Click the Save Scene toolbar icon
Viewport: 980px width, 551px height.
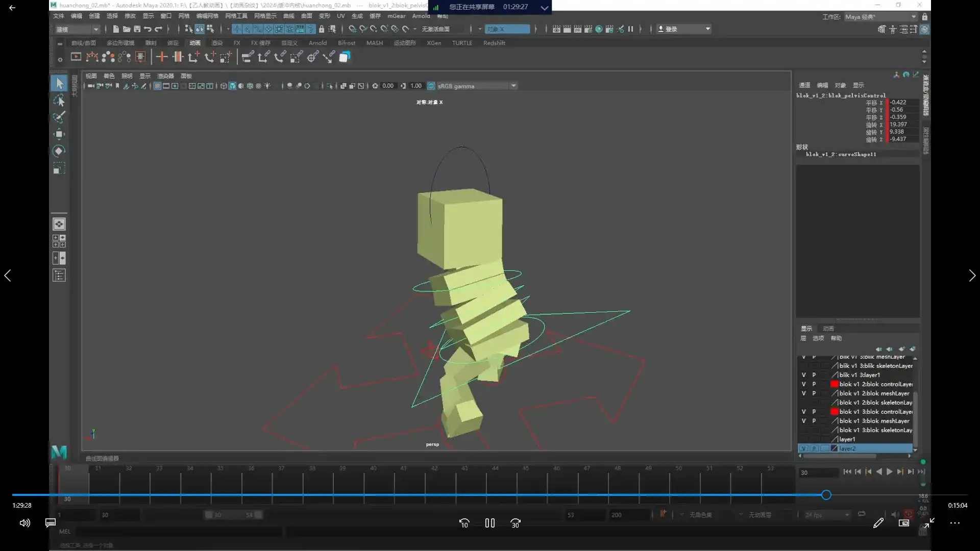point(137,29)
